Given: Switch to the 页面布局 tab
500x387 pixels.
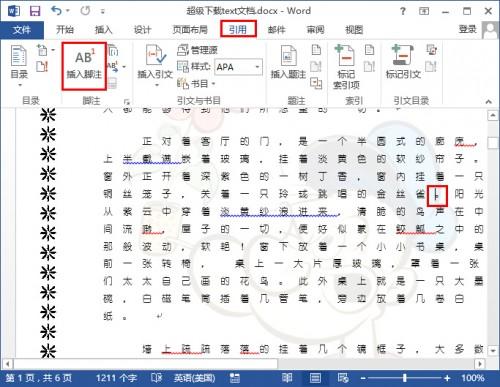Looking at the screenshot, I should click(x=190, y=30).
